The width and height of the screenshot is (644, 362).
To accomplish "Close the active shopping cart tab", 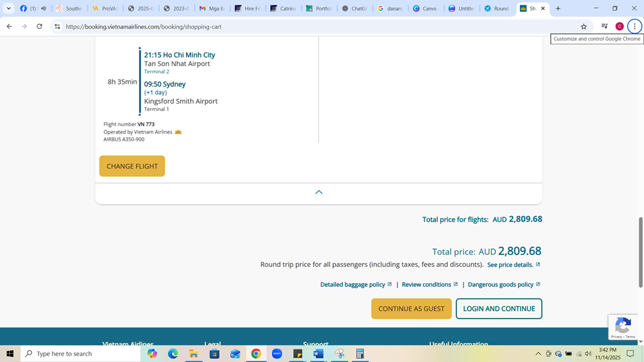I will coord(542,8).
